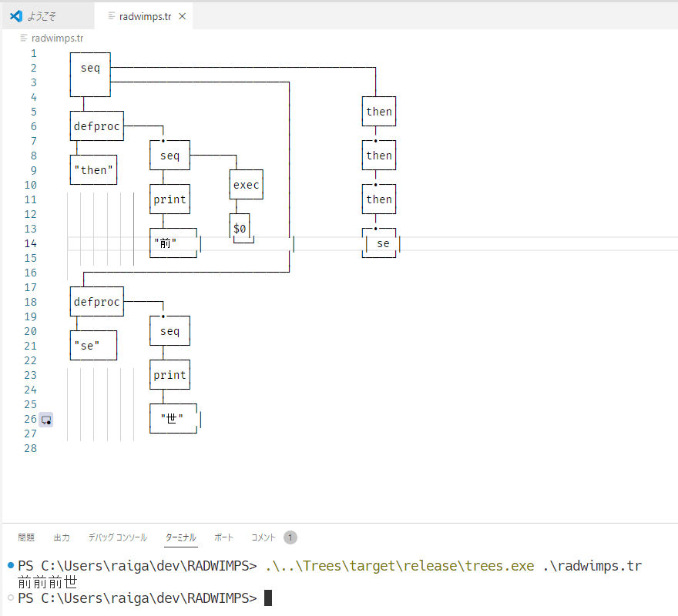Screen dimensions: 678x616
Task: Click the breadcrumb file icon beside radwimps.tr
Action: tap(24, 38)
